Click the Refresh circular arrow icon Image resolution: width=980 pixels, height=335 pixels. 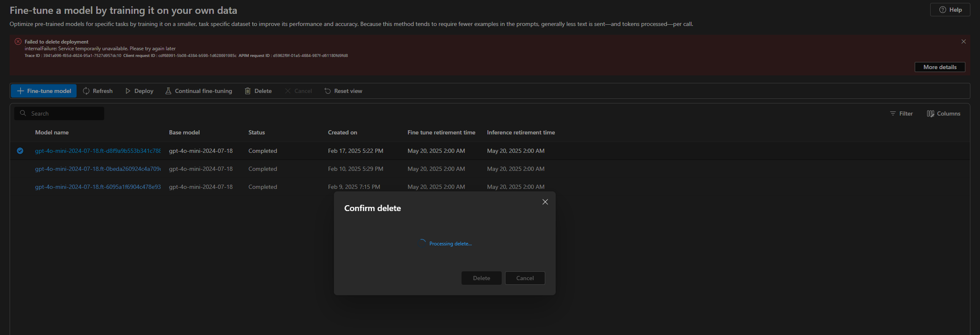coord(86,91)
